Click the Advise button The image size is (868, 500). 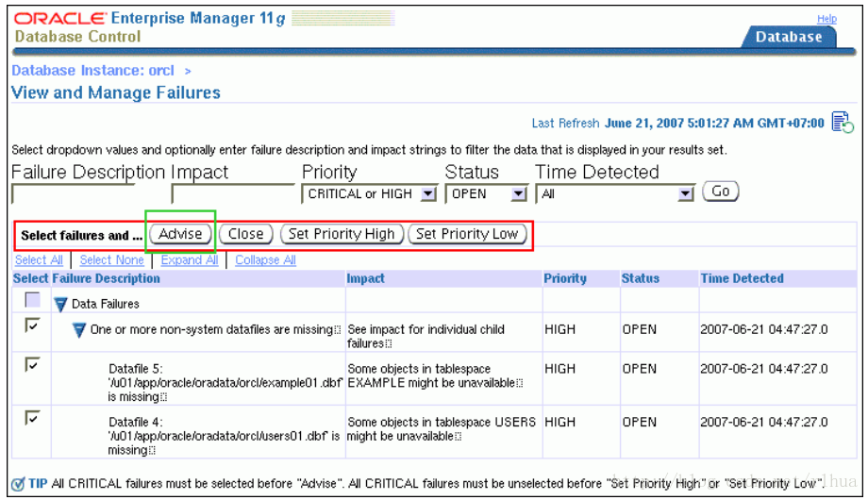[x=180, y=234]
